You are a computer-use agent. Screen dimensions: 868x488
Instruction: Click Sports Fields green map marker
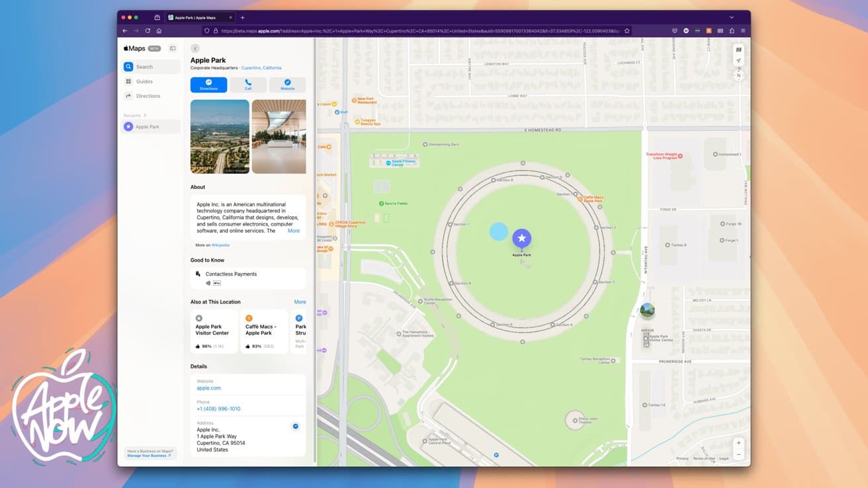point(382,204)
